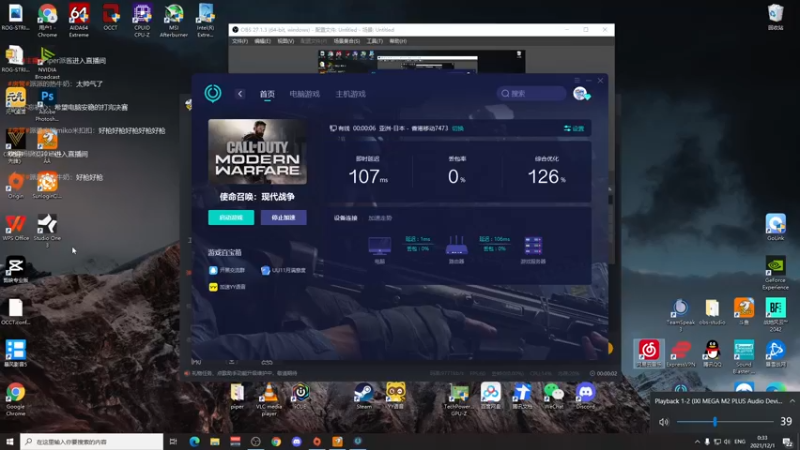Viewport: 800px width, 450px height.
Task: Click the volume slider track
Action: 725,422
